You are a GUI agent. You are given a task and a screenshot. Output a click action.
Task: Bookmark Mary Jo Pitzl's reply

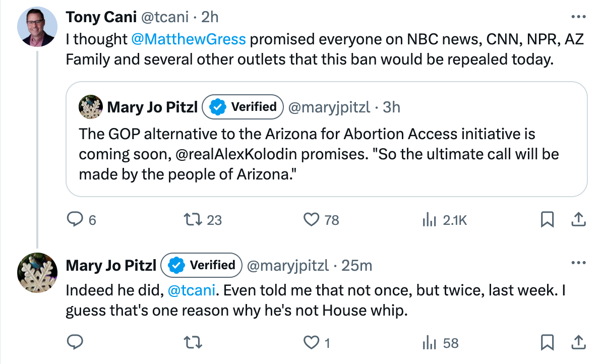click(x=548, y=343)
